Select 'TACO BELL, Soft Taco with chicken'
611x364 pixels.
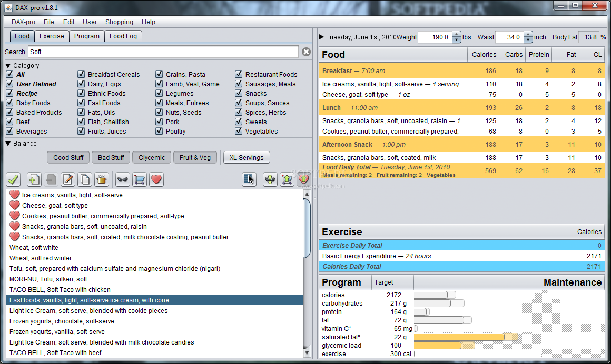pos(154,289)
